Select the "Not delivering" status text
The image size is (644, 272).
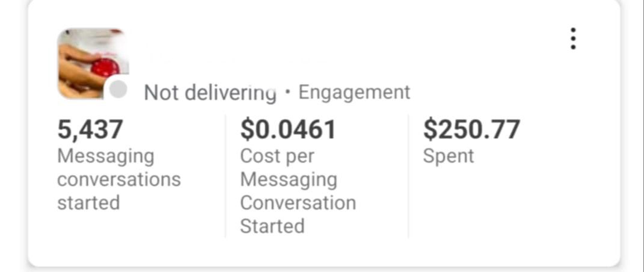pyautogui.click(x=210, y=93)
